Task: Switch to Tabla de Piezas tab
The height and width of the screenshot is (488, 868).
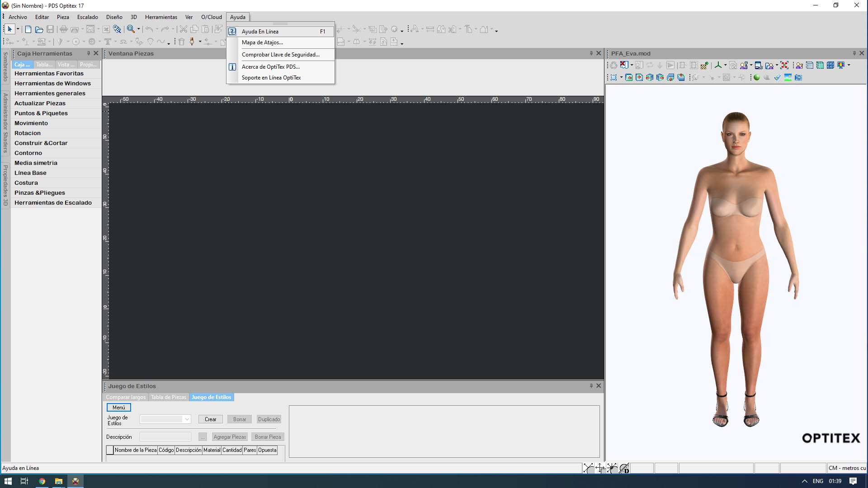Action: [168, 397]
